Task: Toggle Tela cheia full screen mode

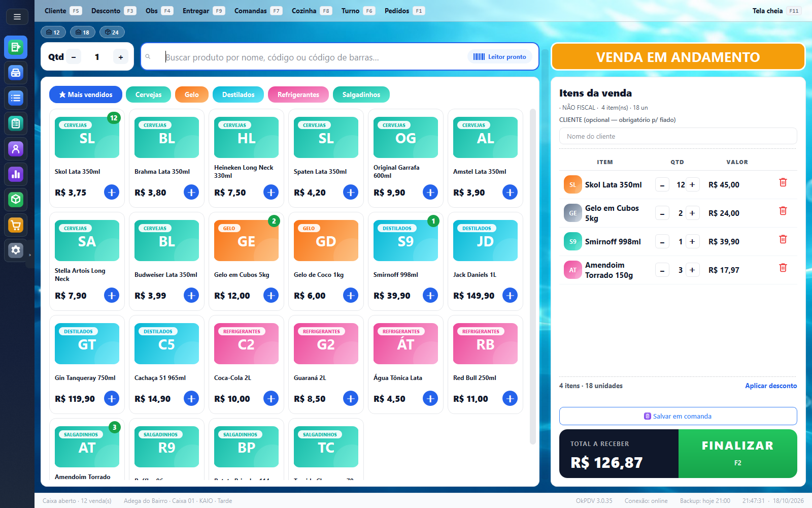Action: [776, 11]
